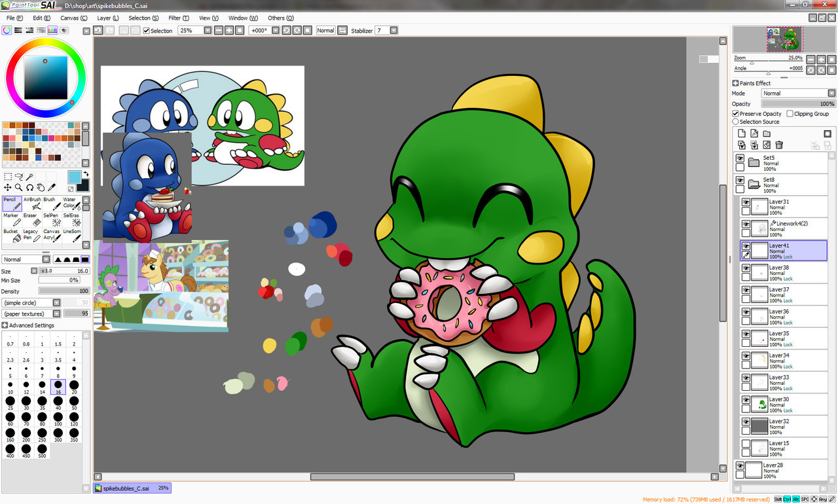Hide the Set5 layer folder
This screenshot has width=838, height=504.
(x=740, y=158)
